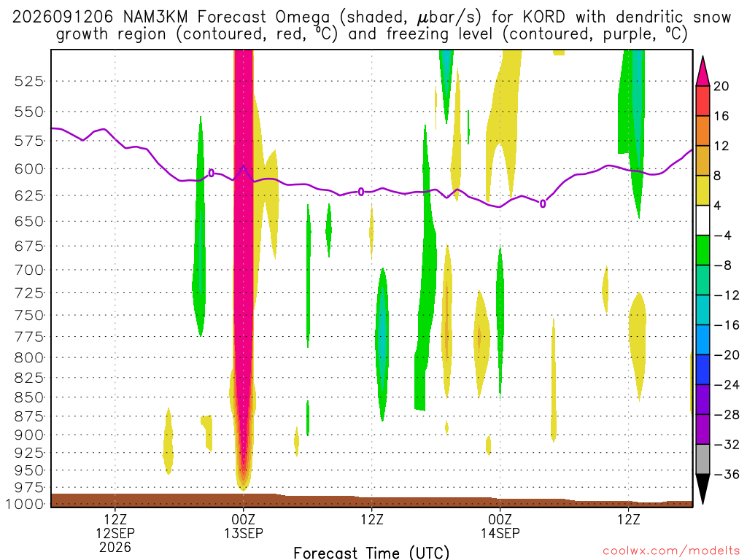747x560 pixels.
Task: Click the 1000 pressure level label
Action: [25, 504]
